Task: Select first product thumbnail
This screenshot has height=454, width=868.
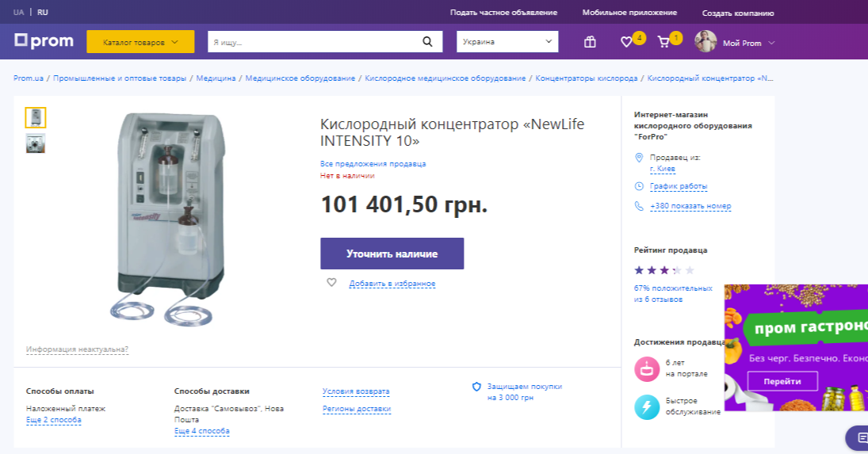Action: 36,118
